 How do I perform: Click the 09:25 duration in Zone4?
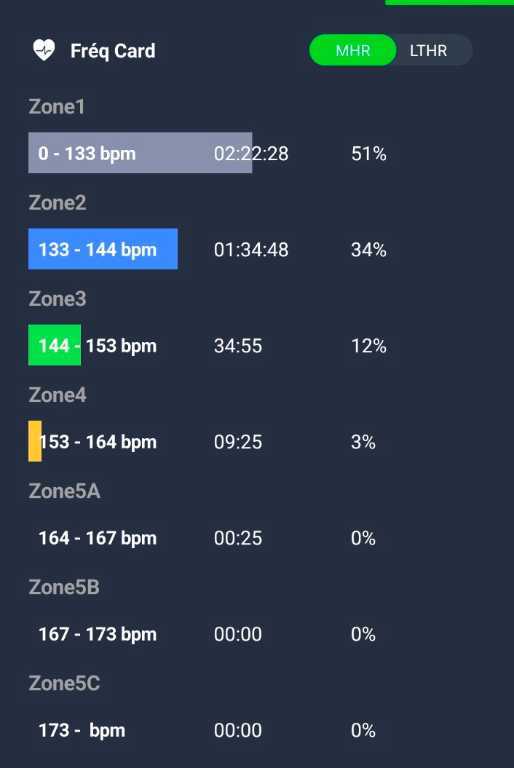[238, 442]
